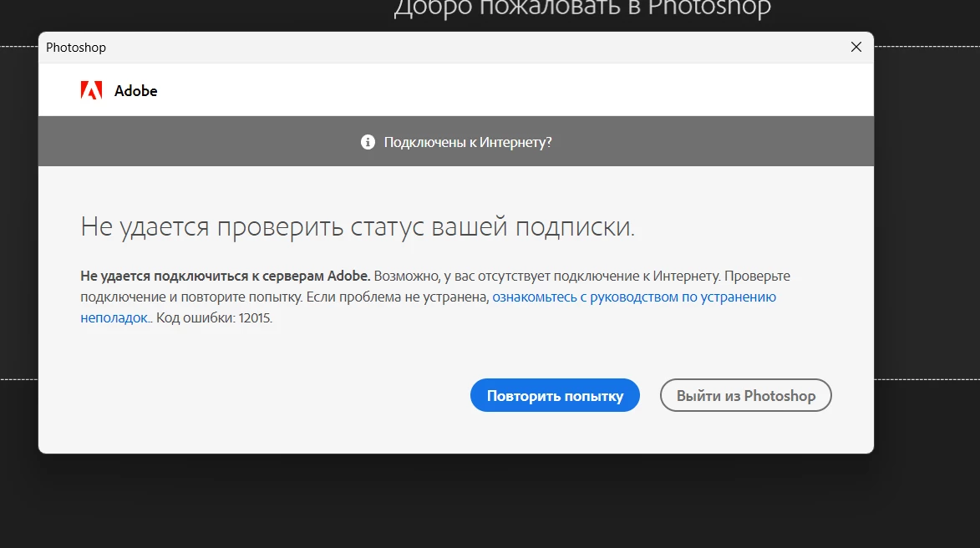
Task: Click the bold text Не удается подключиться к серверам Adobe
Action: (225, 276)
